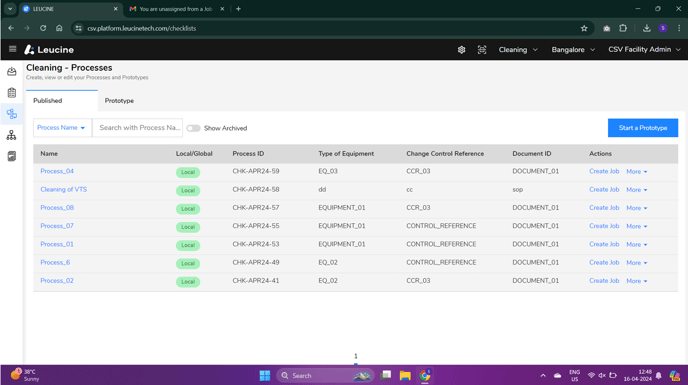Click the Change Control Reference column header
The height and width of the screenshot is (385, 688).
click(445, 154)
